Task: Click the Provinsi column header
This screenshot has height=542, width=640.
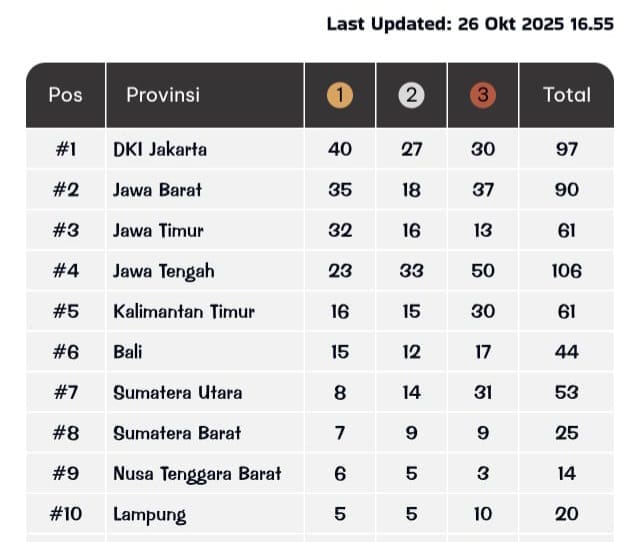Action: pyautogui.click(x=163, y=95)
